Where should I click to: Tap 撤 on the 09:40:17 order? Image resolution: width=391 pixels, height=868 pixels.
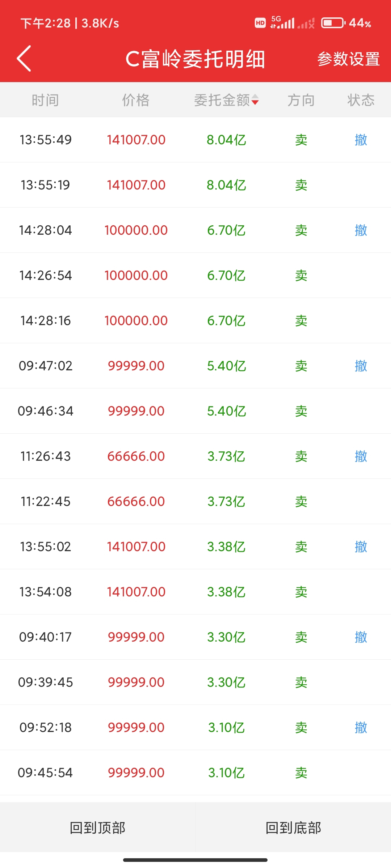pyautogui.click(x=361, y=637)
